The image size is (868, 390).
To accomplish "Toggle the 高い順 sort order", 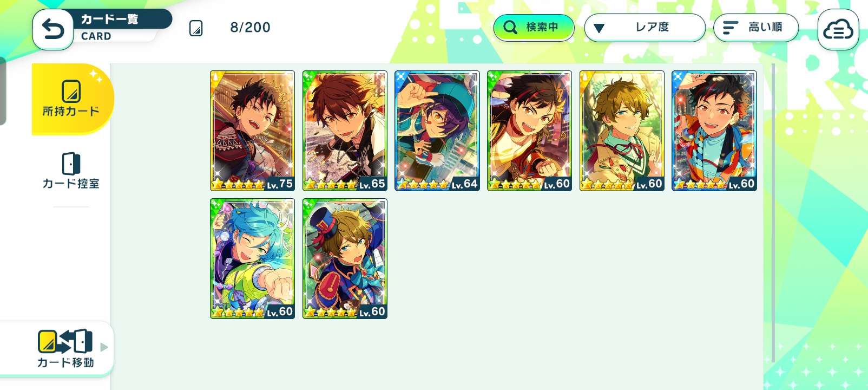I will (756, 27).
